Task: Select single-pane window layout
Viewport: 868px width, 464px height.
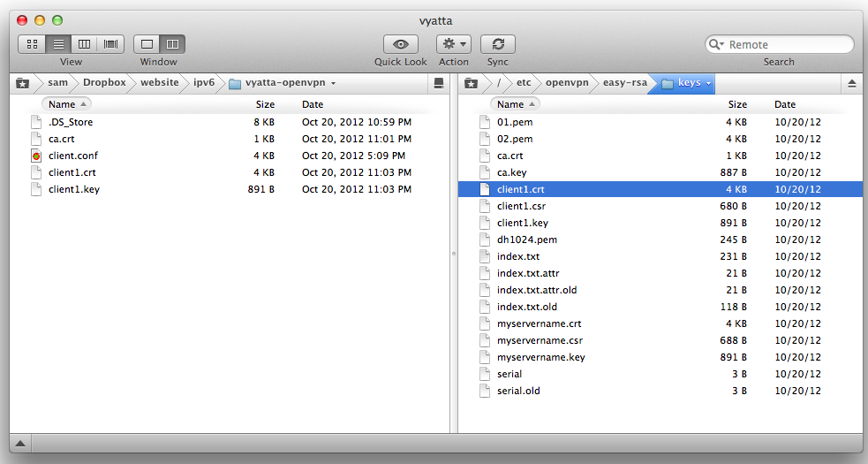Action: (x=147, y=44)
